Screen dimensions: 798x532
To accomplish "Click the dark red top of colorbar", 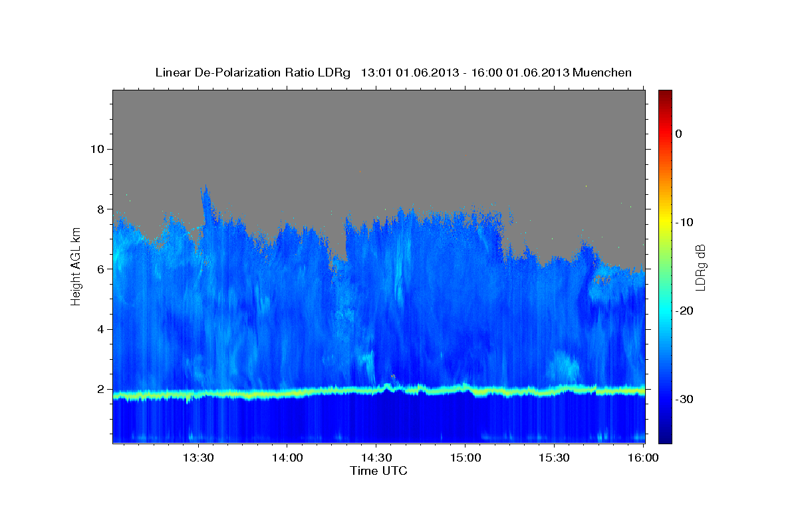I will pos(665,95).
